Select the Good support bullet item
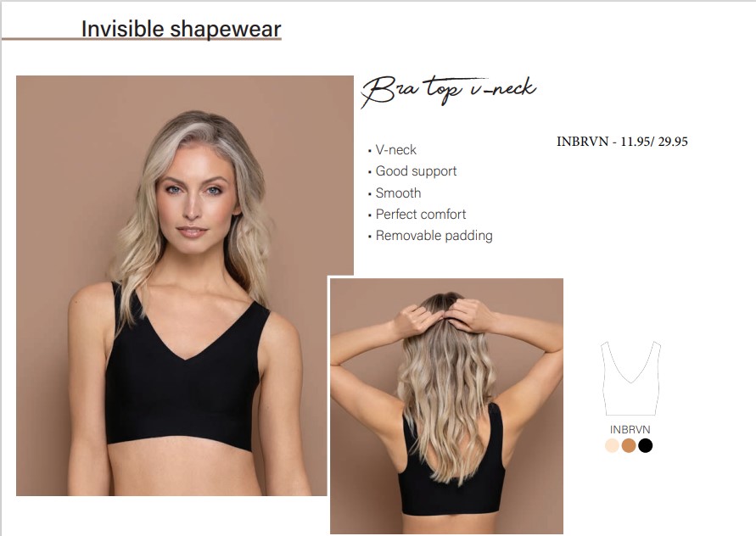 tap(412, 171)
